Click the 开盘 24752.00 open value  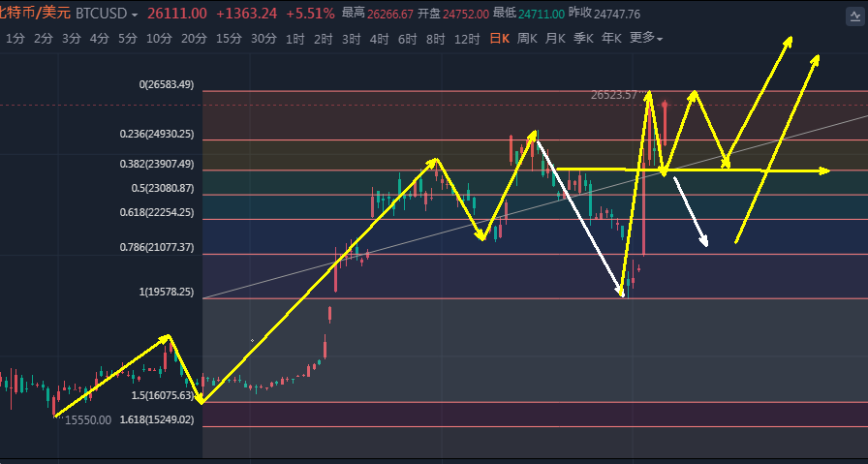pyautogui.click(x=453, y=14)
